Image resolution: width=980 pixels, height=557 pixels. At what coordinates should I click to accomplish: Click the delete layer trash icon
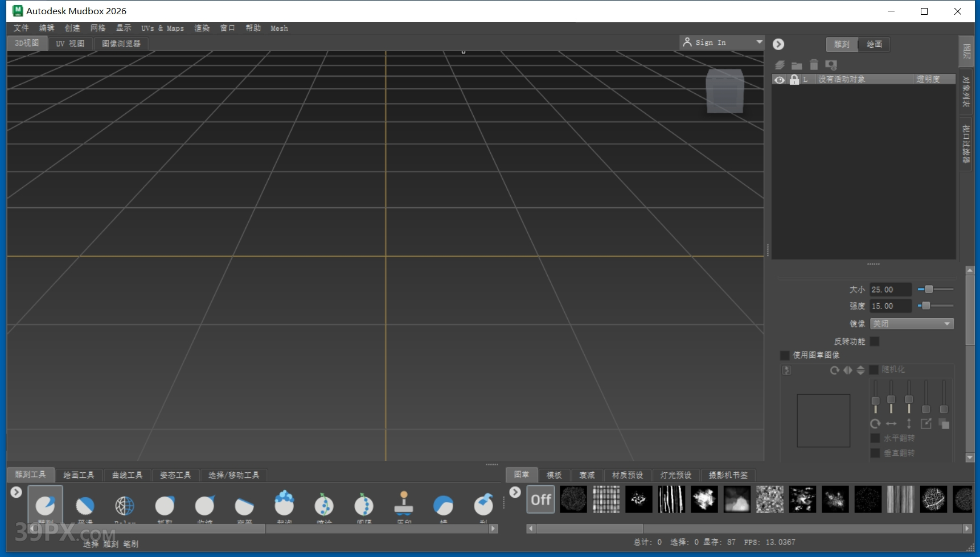pyautogui.click(x=814, y=65)
